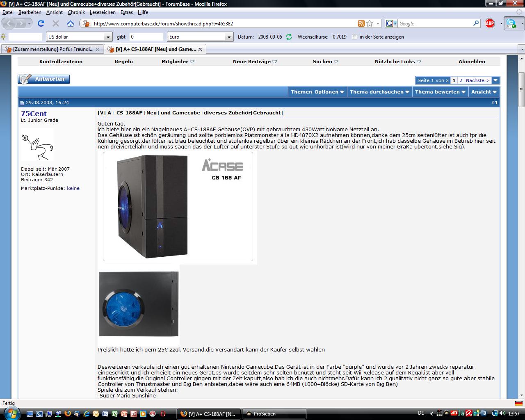Image resolution: width=525 pixels, height=420 pixels.
Task: Launch Internet Explorer from quick launch
Action: (x=87, y=414)
